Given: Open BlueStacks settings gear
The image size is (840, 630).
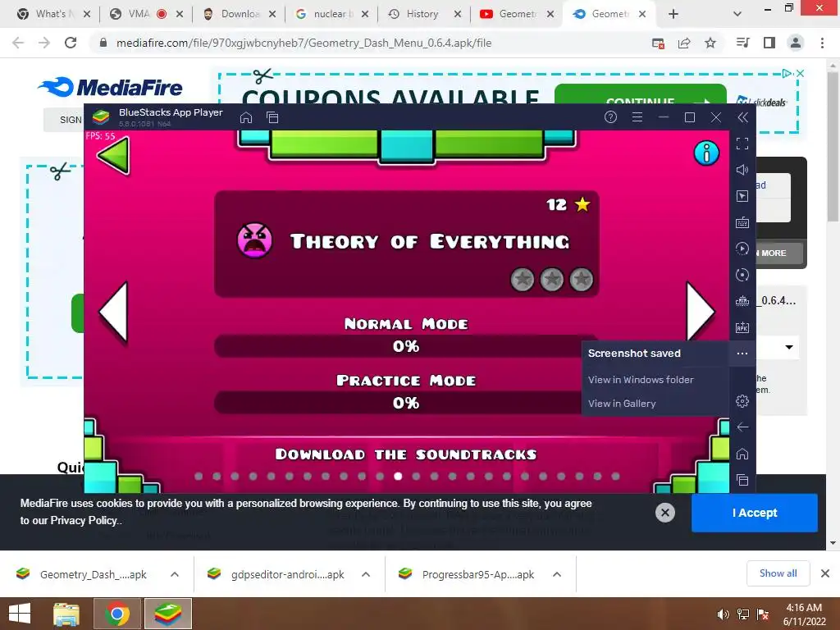Looking at the screenshot, I should tap(742, 400).
